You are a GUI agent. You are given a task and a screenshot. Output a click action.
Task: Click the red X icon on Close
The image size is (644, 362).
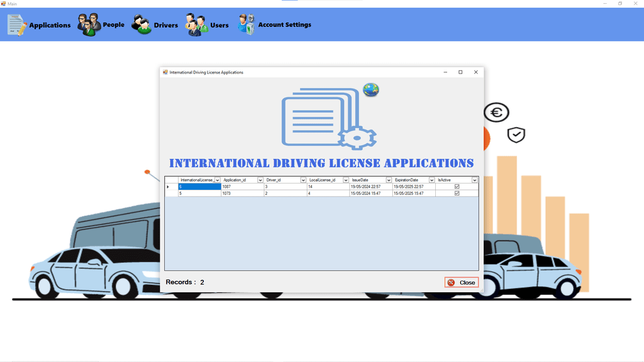(451, 283)
